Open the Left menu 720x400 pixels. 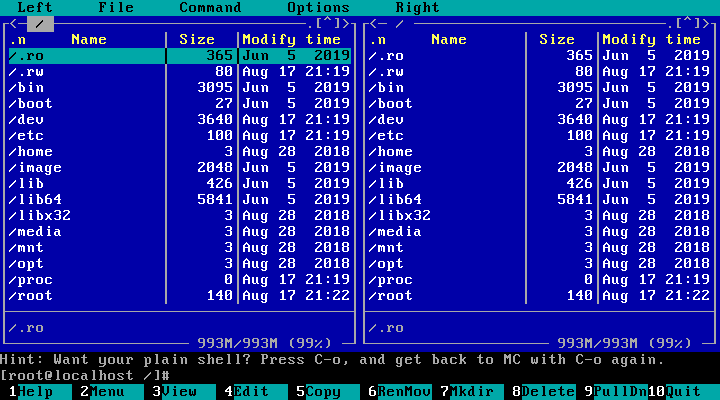coord(35,7)
